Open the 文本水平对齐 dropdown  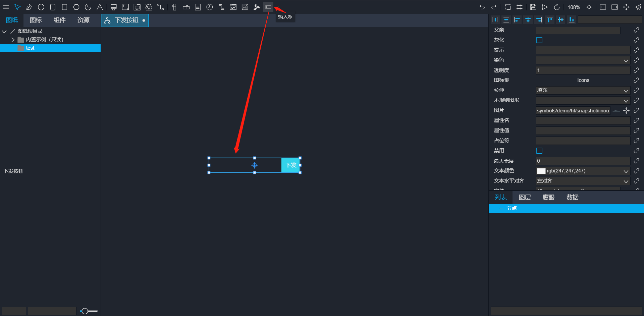pyautogui.click(x=583, y=181)
